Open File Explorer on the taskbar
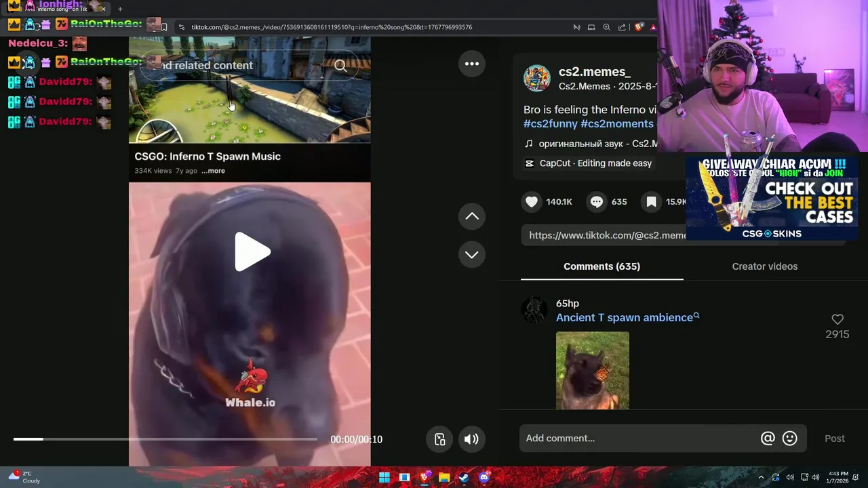Viewport: 868px width, 488px height. click(x=444, y=477)
